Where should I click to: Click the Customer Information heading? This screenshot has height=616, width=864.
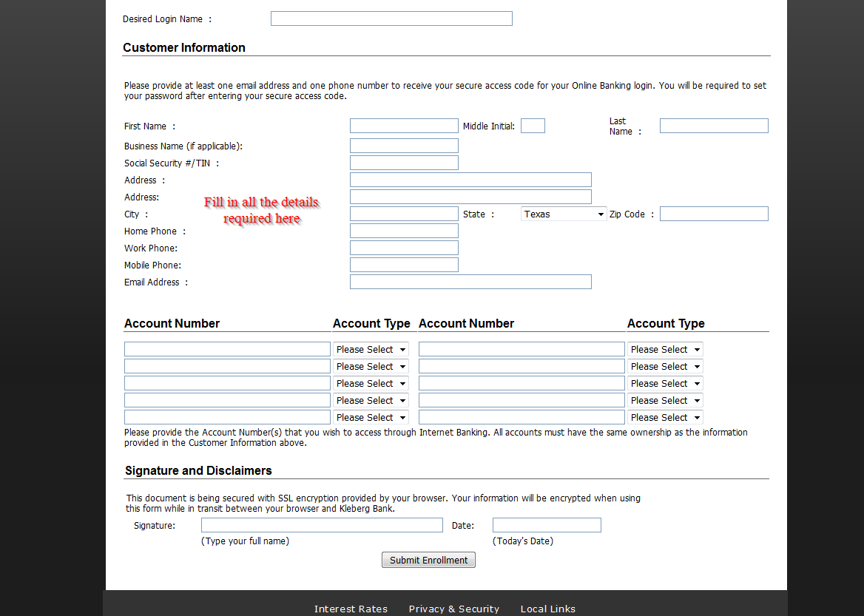[x=184, y=48]
